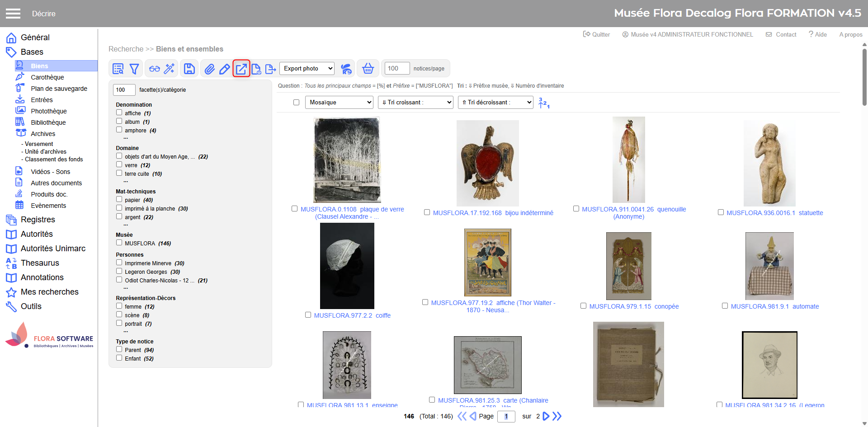Viewport: 868px width, 427px height.
Task: Click the magic wand icon
Action: coord(169,69)
